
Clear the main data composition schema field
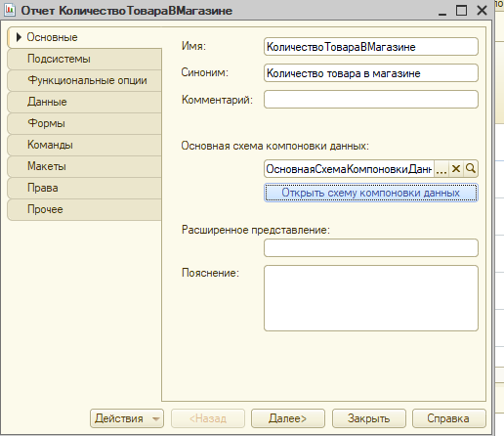(456, 169)
